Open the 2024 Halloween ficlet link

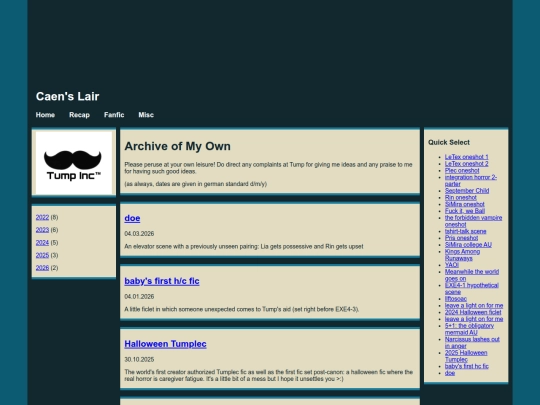coord(473,312)
